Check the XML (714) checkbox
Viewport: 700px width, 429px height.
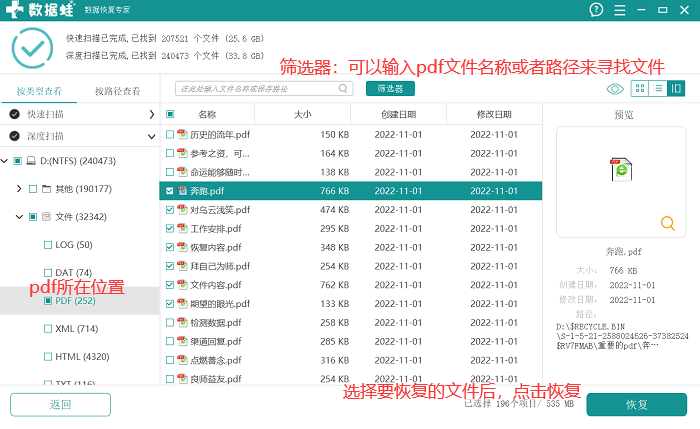48,329
